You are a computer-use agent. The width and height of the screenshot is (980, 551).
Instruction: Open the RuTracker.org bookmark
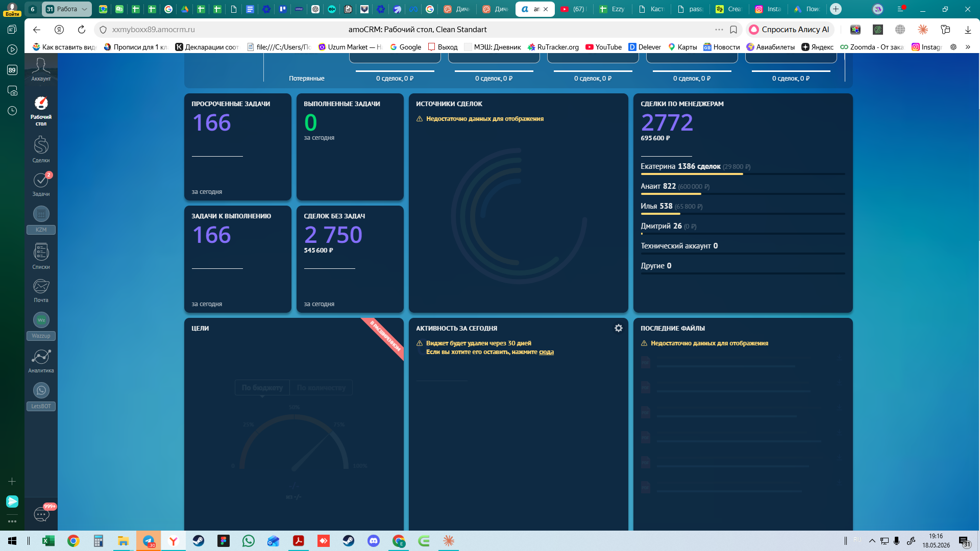tap(553, 47)
